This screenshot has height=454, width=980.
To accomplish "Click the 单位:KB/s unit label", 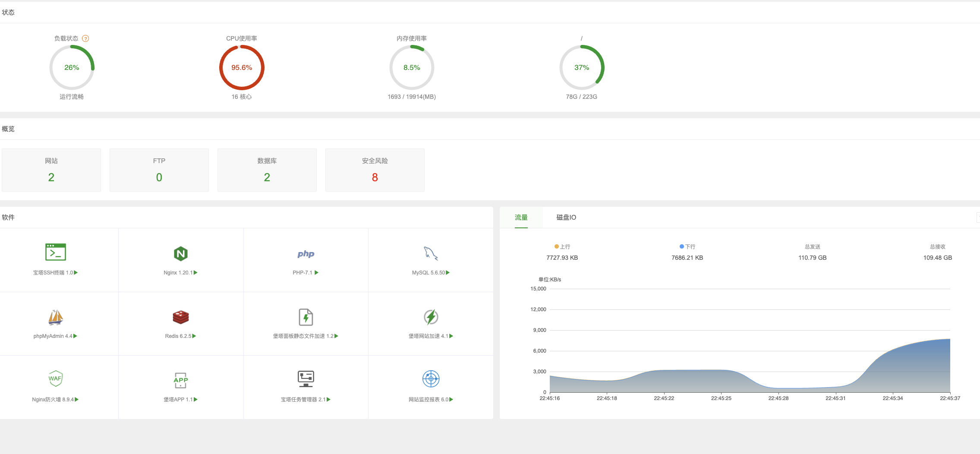I will [x=550, y=280].
